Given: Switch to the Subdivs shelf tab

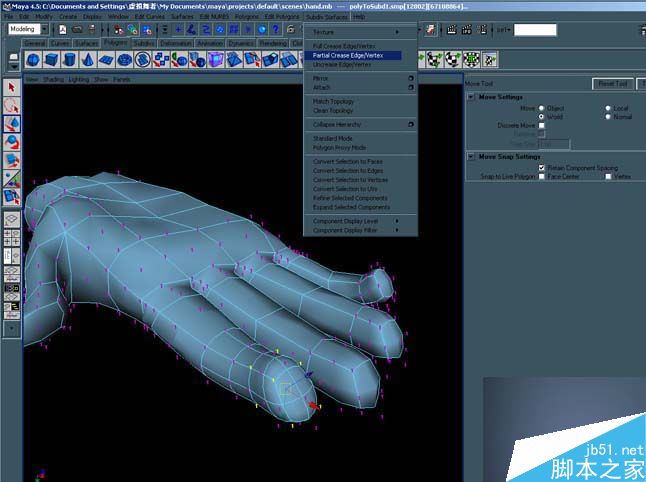Looking at the screenshot, I should coord(144,43).
